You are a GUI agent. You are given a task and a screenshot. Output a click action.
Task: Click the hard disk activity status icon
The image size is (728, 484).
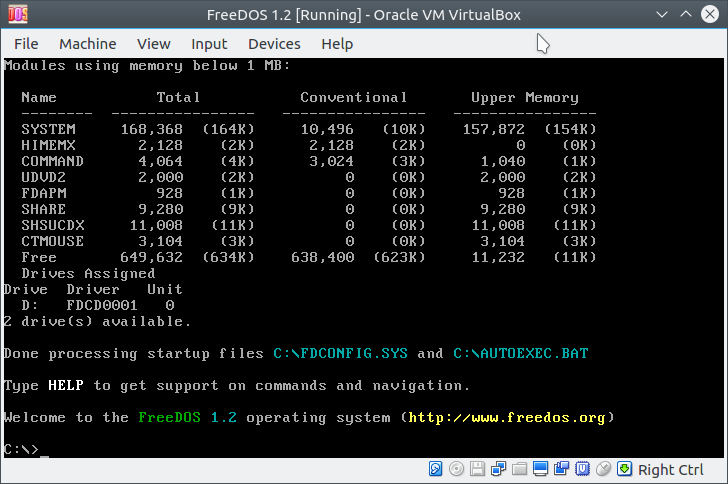tap(435, 469)
